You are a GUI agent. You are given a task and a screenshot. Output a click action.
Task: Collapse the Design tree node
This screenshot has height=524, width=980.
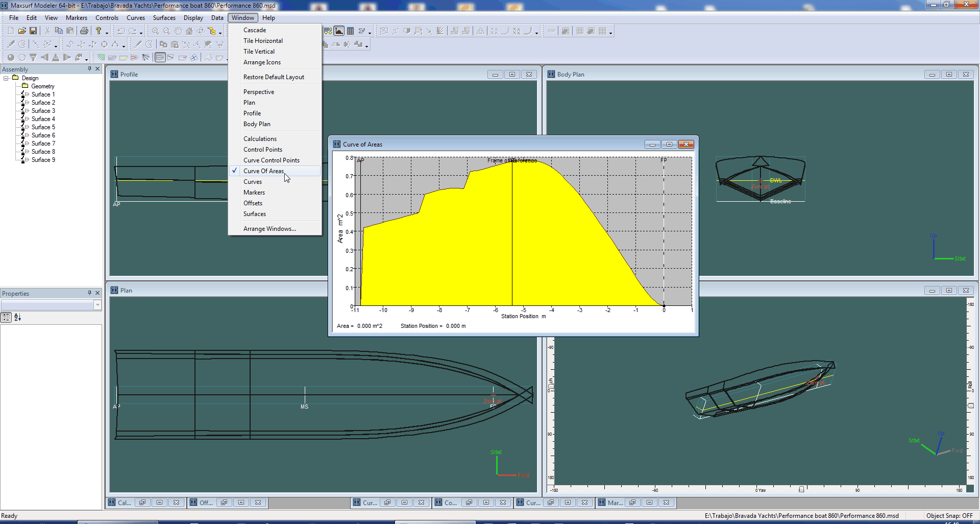click(6, 78)
